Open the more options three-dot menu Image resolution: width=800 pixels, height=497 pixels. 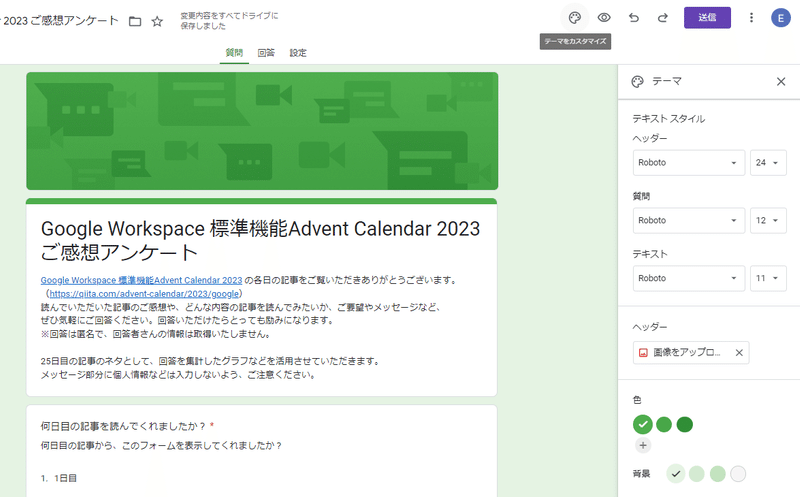[x=751, y=18]
